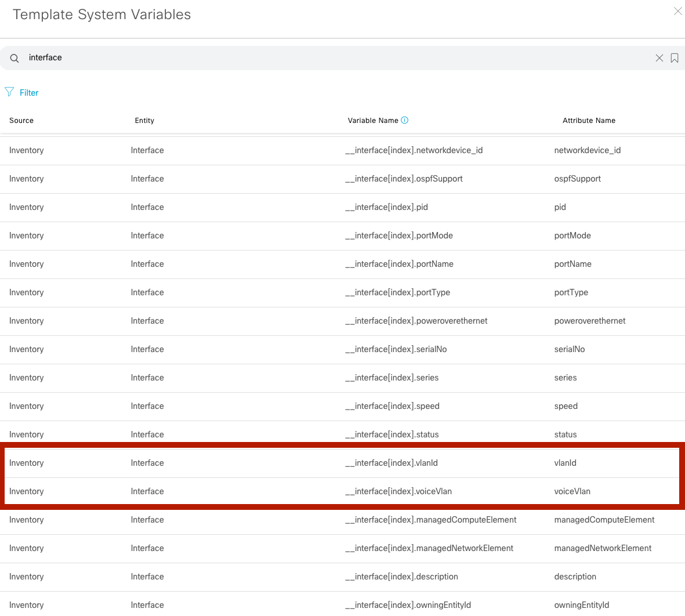Screen dimensions: 685x616
Task: Click the search magnifier icon
Action: pos(15,58)
